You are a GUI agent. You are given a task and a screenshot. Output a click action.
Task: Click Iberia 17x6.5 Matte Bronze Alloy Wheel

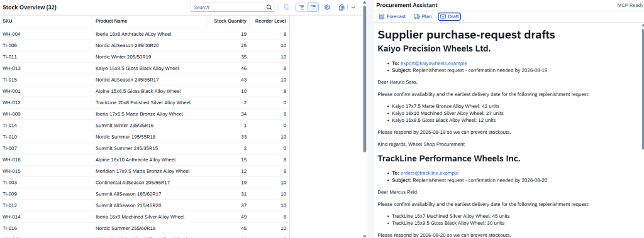(139, 114)
